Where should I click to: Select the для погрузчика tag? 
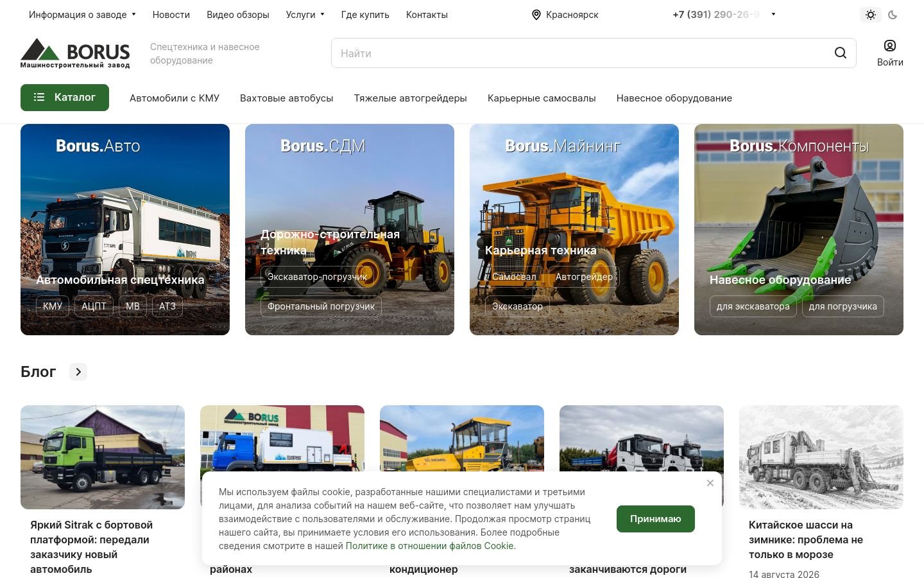pyautogui.click(x=843, y=306)
